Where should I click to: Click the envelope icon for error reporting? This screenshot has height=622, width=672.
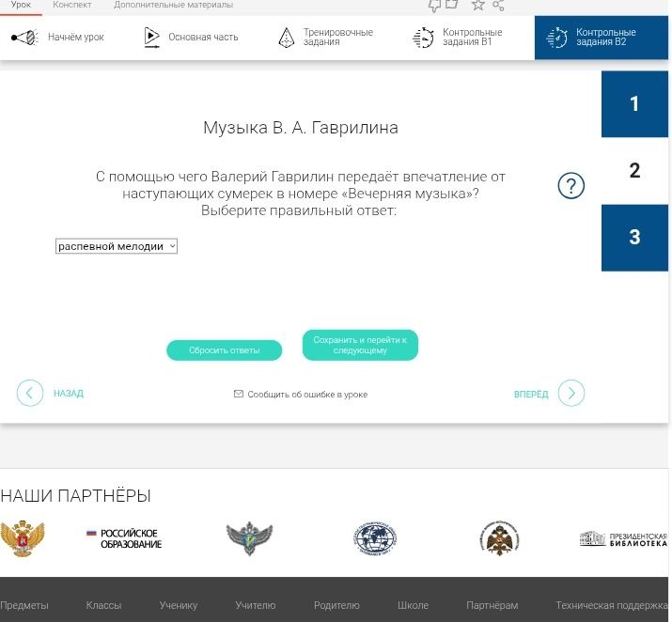click(x=239, y=394)
